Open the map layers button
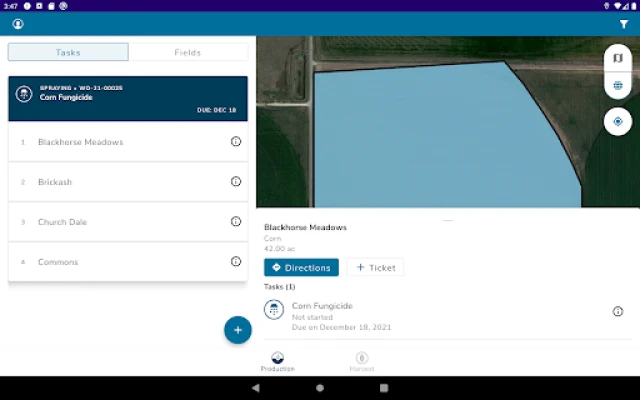The image size is (640, 400). coord(618,59)
